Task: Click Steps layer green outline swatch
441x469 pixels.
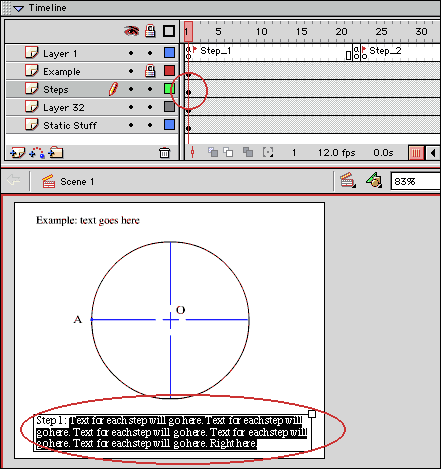Action: [x=169, y=89]
